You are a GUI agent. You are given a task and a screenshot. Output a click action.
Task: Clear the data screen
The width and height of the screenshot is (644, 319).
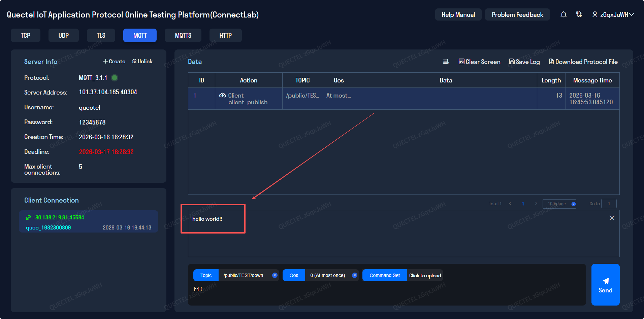pos(480,62)
